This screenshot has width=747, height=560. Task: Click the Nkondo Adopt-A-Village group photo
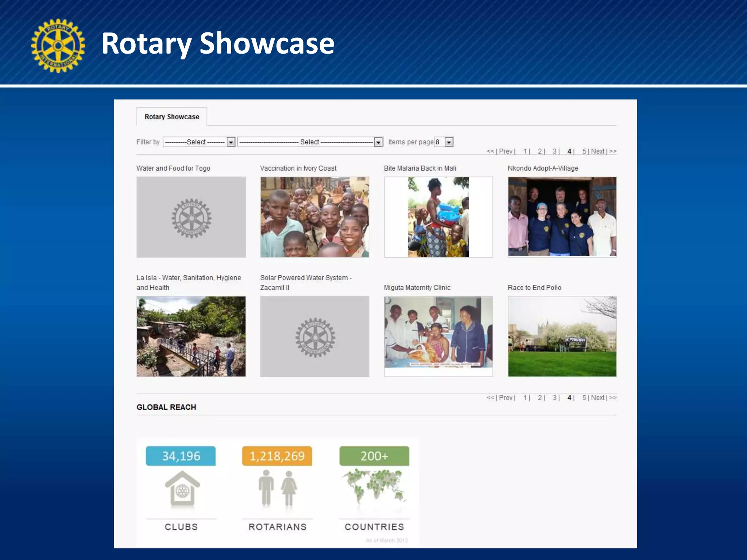562,217
